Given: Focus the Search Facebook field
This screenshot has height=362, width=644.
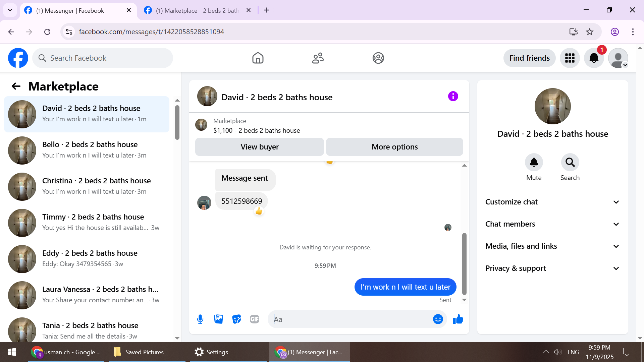Looking at the screenshot, I should [103, 58].
